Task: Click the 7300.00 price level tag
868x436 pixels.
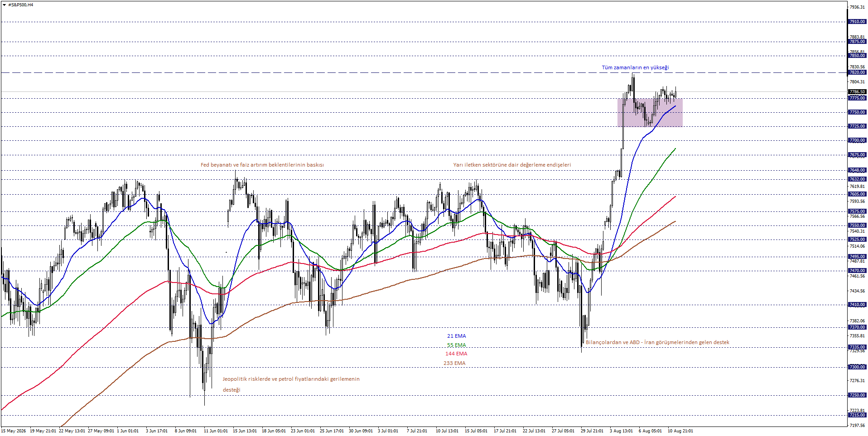Action: pos(857,367)
